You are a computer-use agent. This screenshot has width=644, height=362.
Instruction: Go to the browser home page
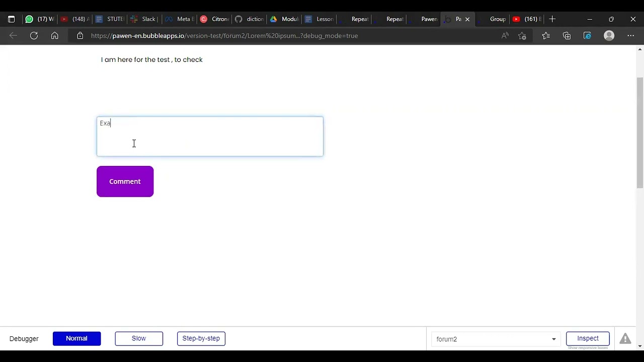55,36
